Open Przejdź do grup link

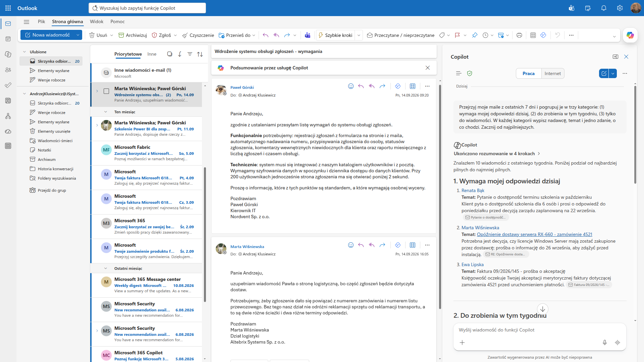(52, 190)
